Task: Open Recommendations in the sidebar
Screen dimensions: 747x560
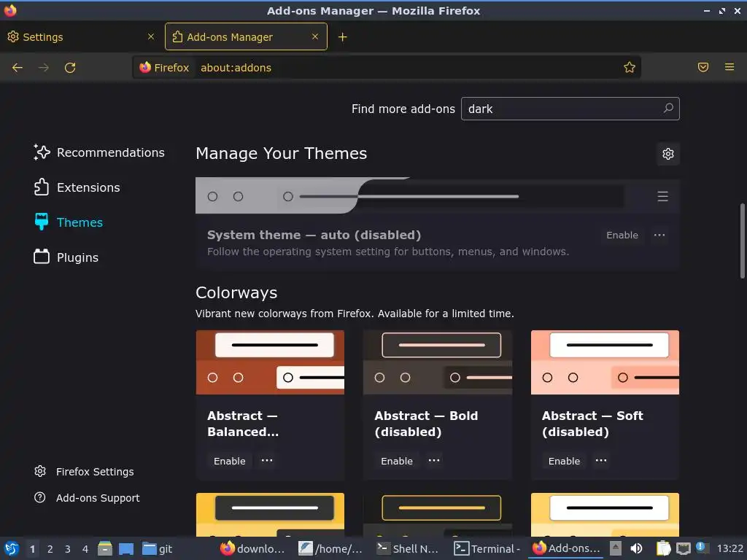Action: click(99, 152)
